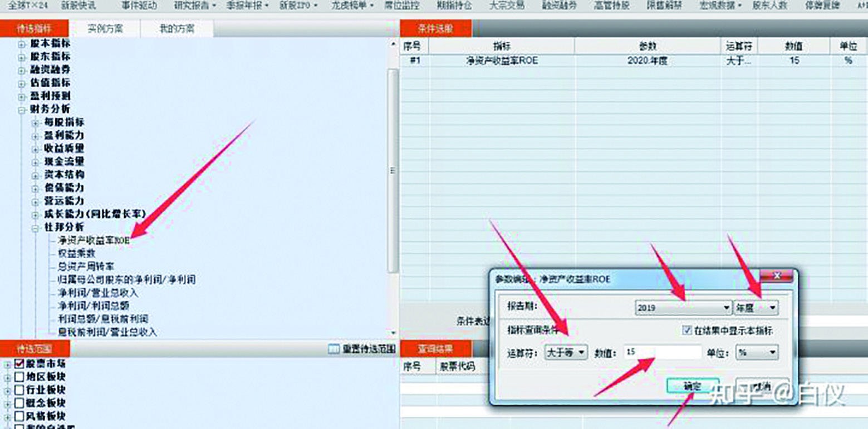Viewport: 868px width, 429px height.
Task: Check the 地区板块 checkbox
Action: click(x=19, y=377)
